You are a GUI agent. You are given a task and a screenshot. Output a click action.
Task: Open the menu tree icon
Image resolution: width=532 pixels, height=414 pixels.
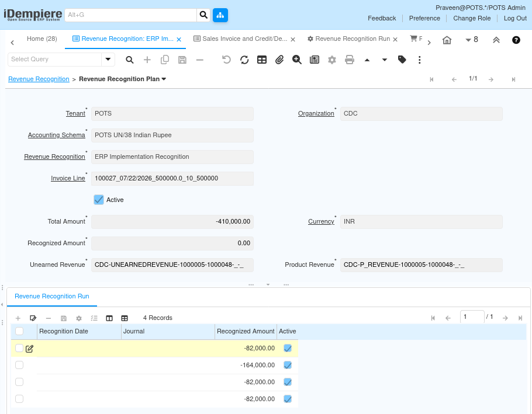[220, 15]
